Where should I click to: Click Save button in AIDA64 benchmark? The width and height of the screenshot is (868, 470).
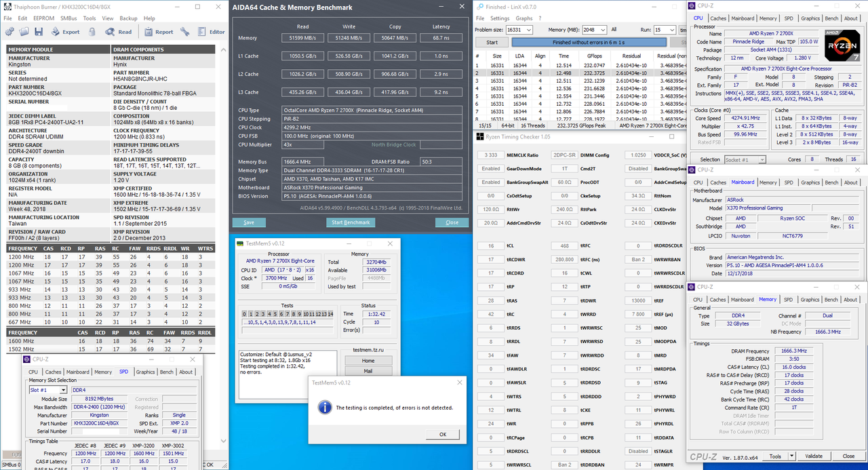click(249, 222)
